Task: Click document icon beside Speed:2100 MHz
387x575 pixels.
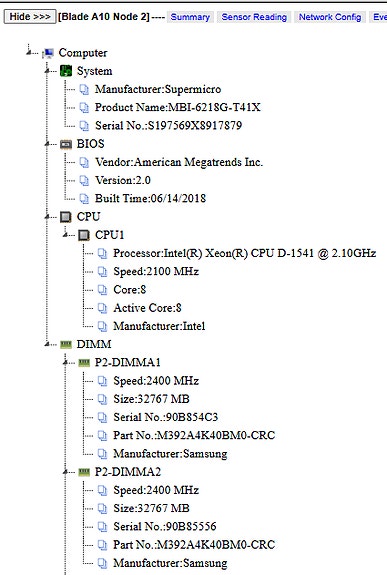Action: (102, 272)
